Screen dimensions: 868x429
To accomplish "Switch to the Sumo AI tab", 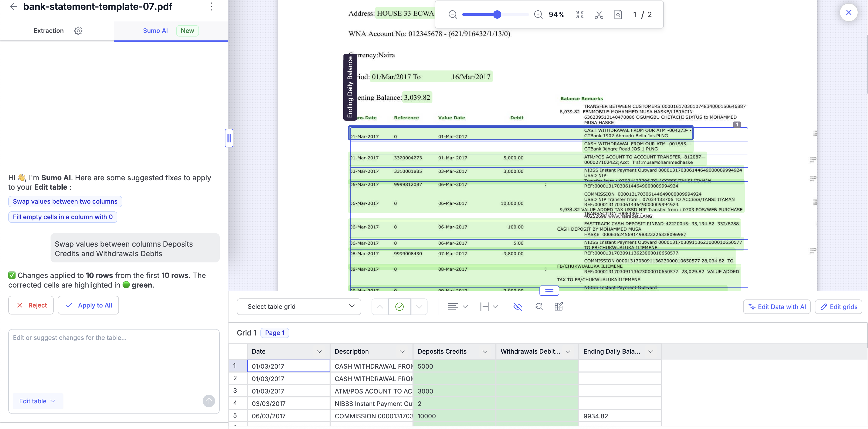I will click(x=155, y=31).
